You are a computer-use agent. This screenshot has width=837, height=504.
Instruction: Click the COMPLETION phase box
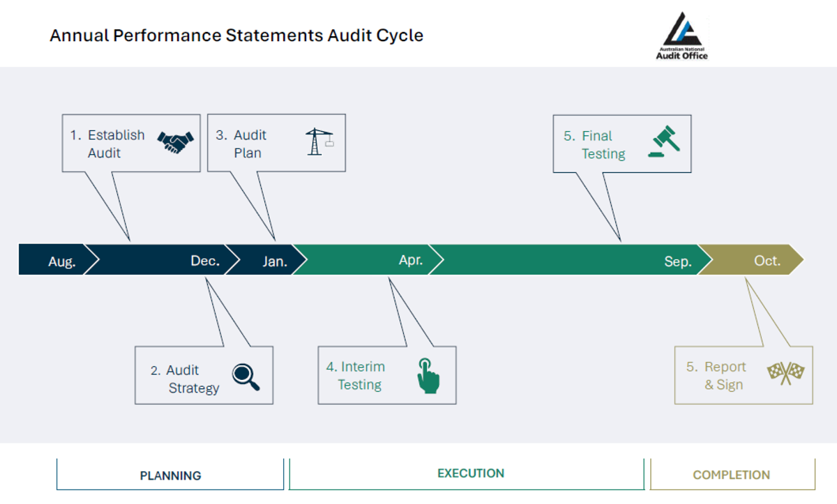(732, 475)
